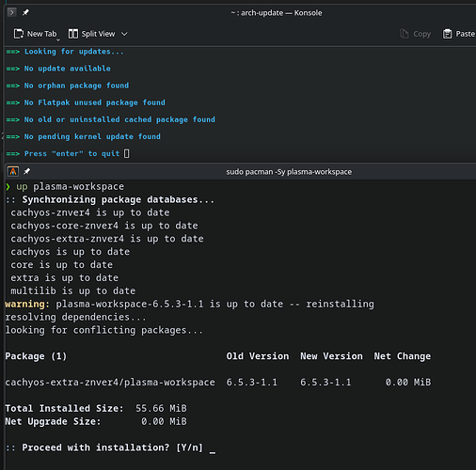Open the New Tab profile dropdown arrow
The image size is (476, 470).
58,39
